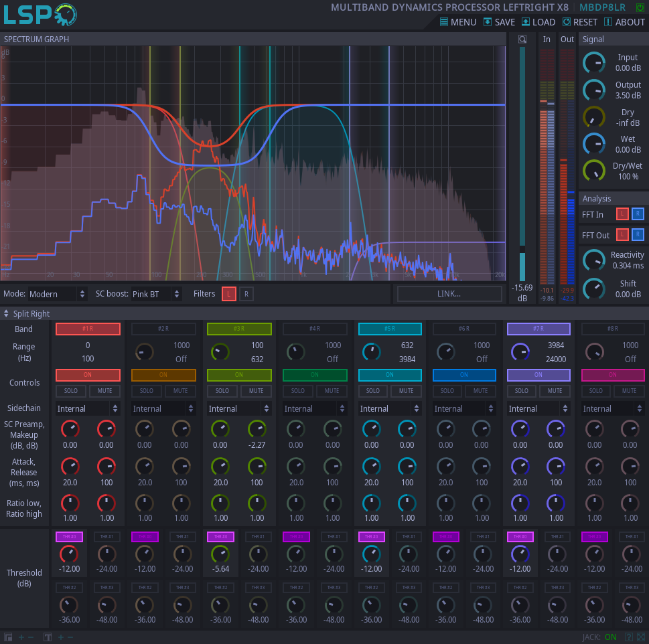Click the spectrum graph zoom magnifier icon
649x644 pixels.
tap(522, 39)
